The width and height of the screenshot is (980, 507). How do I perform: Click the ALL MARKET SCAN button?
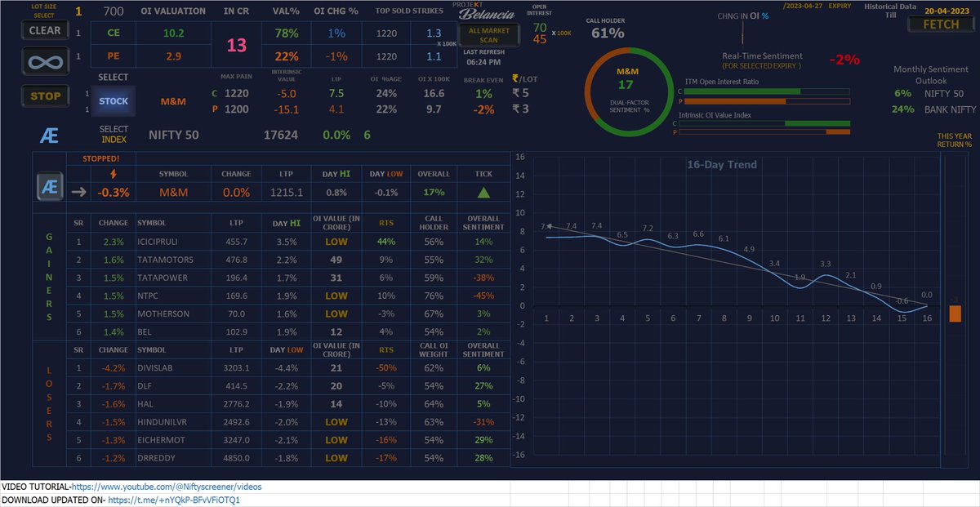[489, 34]
